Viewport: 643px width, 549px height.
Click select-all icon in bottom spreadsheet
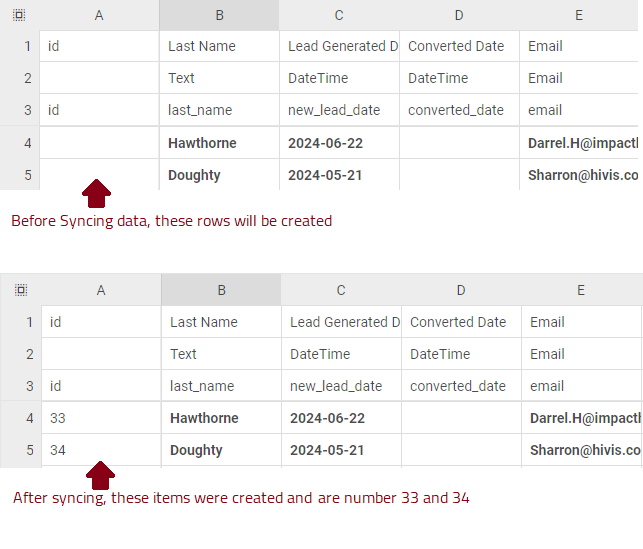21,290
